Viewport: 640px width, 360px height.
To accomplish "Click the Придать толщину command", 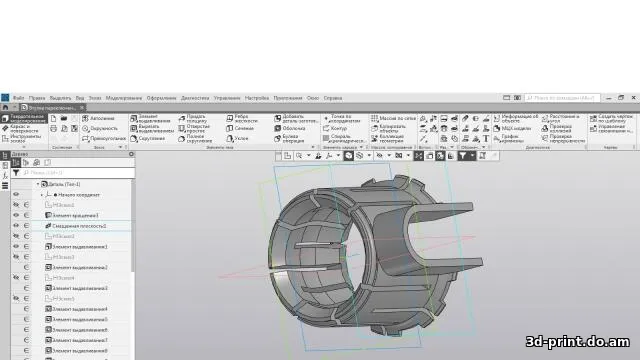I will pyautogui.click(x=194, y=118).
